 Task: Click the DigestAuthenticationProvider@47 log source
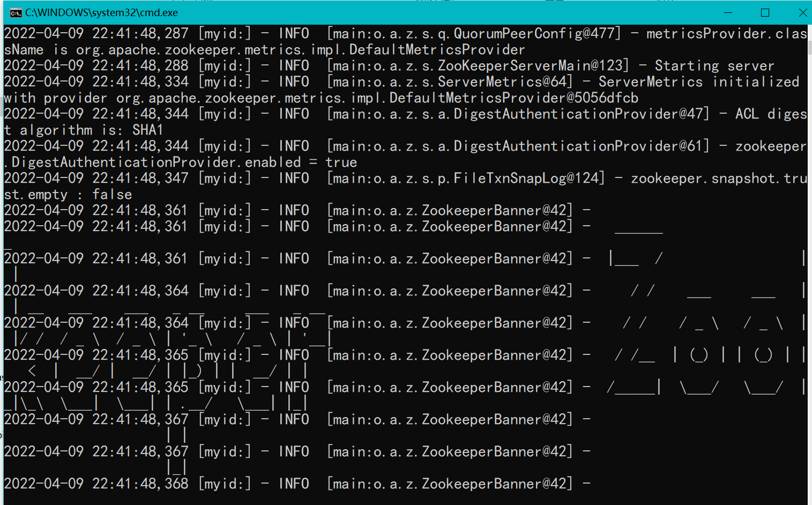[580, 114]
